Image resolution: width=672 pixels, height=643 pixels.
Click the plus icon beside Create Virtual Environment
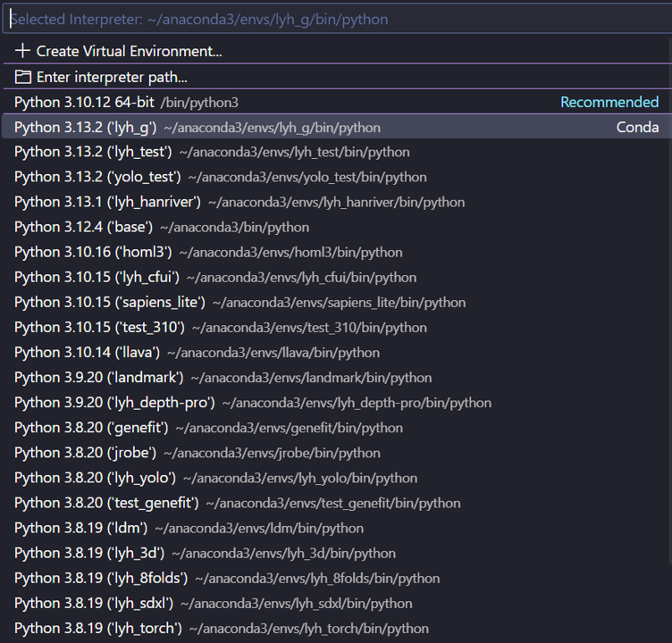[22, 51]
